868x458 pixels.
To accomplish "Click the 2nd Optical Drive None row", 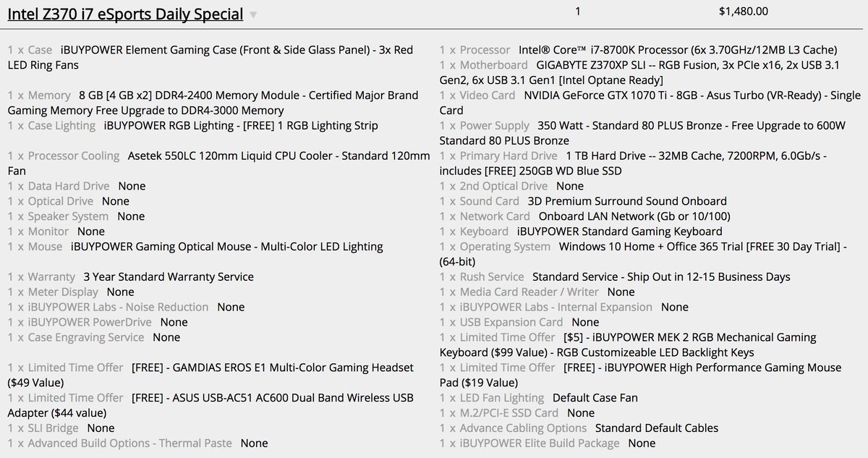I will click(511, 186).
